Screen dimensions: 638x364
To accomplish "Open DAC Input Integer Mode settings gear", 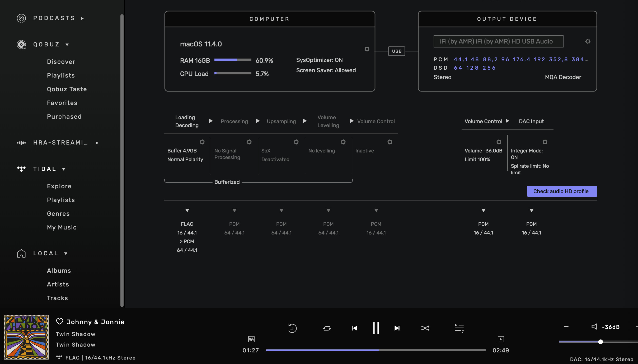I will click(x=545, y=142).
